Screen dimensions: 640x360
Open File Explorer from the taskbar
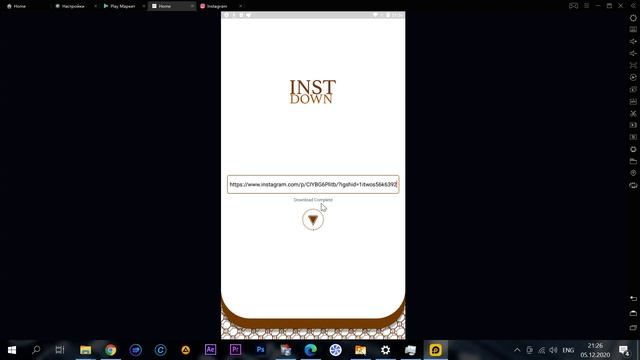pos(86,350)
